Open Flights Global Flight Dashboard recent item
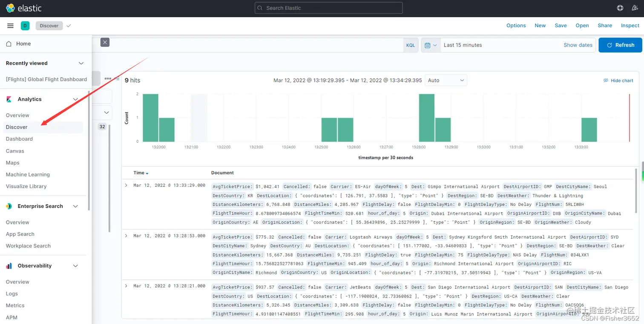The width and height of the screenshot is (644, 324). click(46, 79)
